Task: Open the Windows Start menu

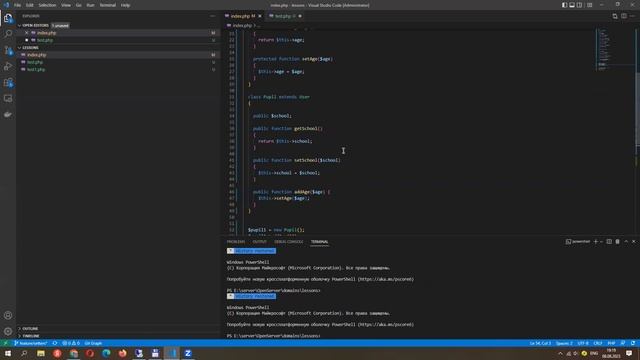Action: (8, 353)
